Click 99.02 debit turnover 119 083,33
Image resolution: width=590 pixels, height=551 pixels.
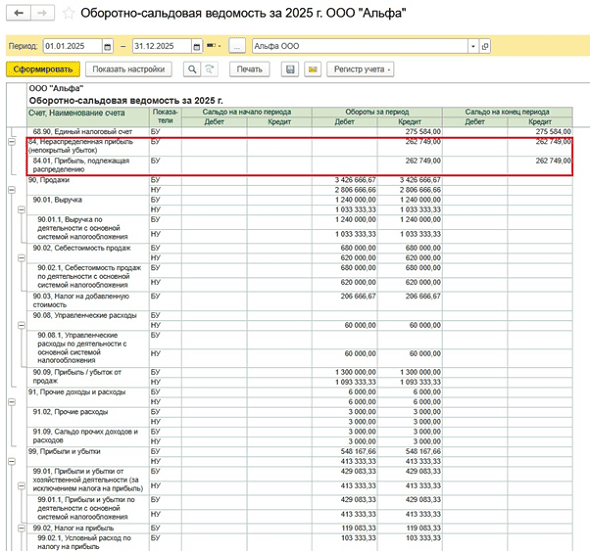345,528
